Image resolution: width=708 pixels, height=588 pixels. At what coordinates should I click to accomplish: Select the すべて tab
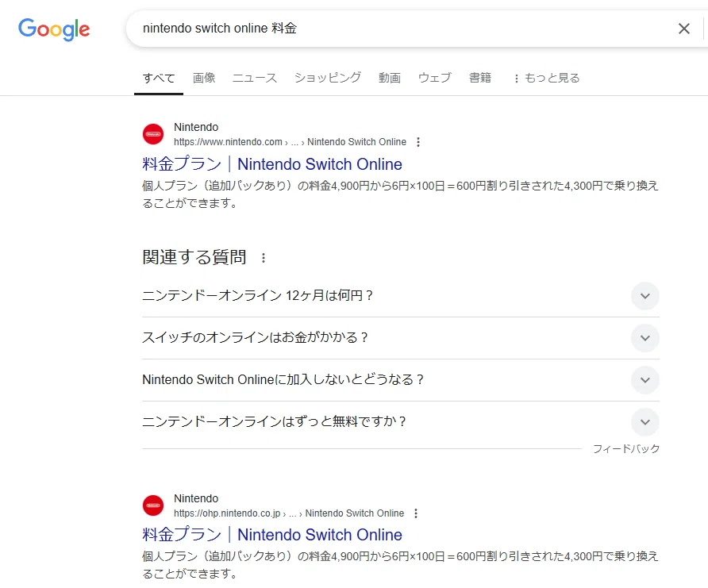(159, 78)
